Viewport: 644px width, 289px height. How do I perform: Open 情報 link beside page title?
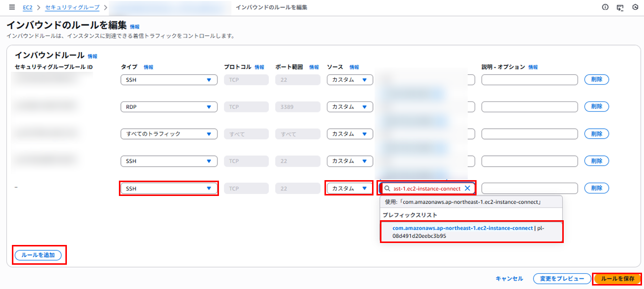point(135,27)
